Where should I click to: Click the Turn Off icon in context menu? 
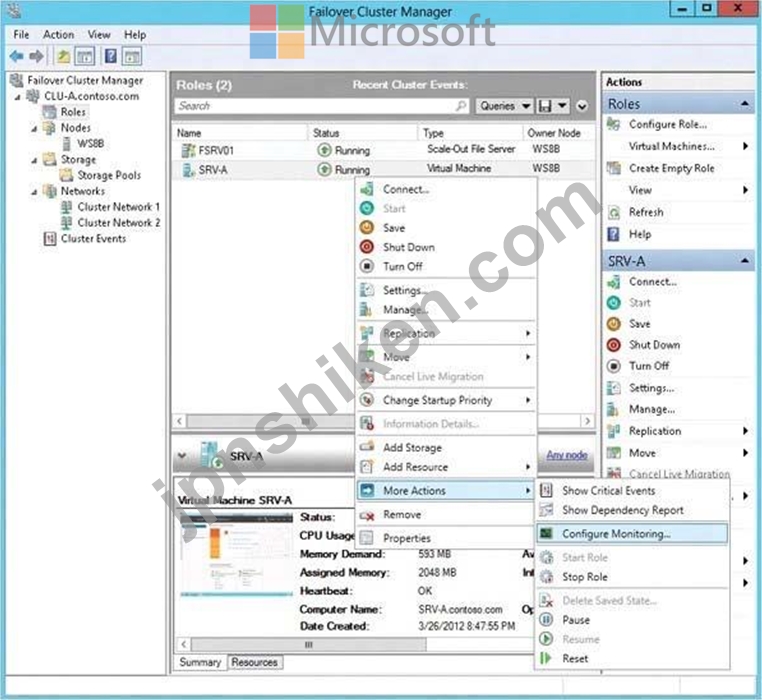point(367,266)
